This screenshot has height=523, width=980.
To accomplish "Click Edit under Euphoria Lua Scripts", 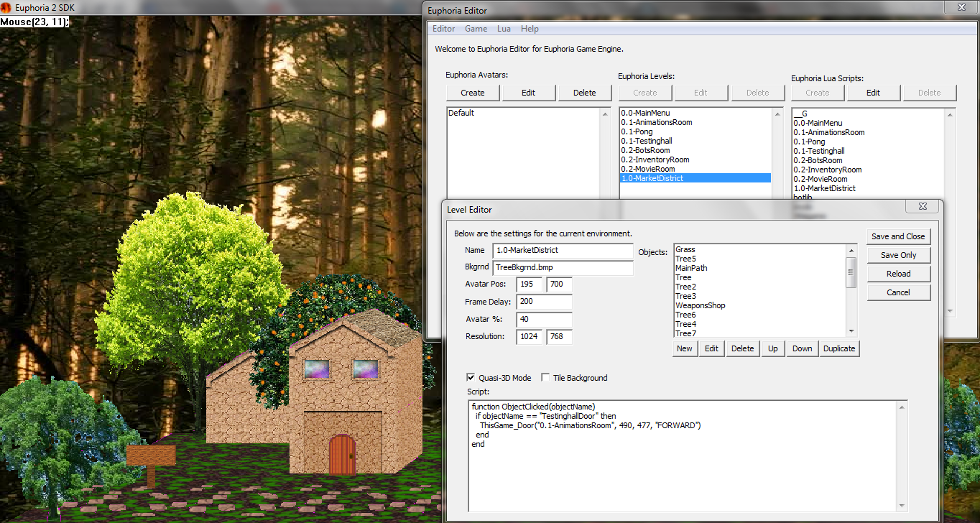I will coord(873,93).
